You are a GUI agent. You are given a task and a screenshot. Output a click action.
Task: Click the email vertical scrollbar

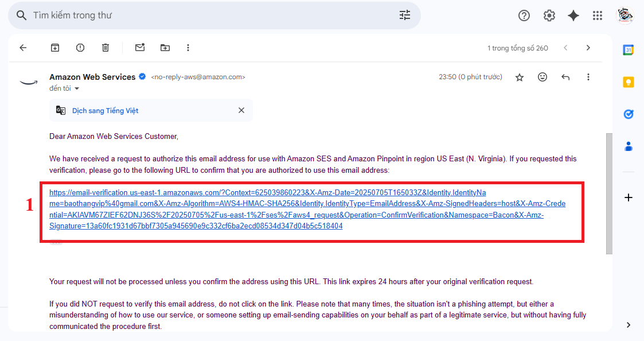[609, 193]
